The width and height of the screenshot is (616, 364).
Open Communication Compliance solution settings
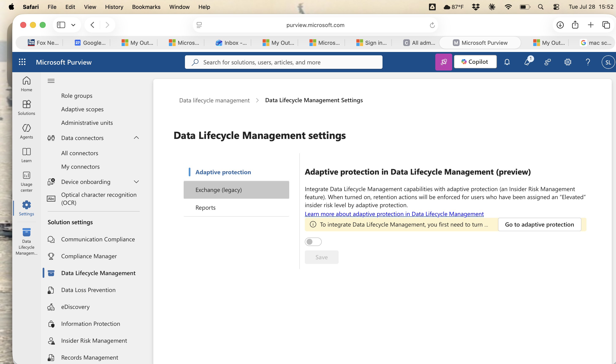(x=93, y=239)
